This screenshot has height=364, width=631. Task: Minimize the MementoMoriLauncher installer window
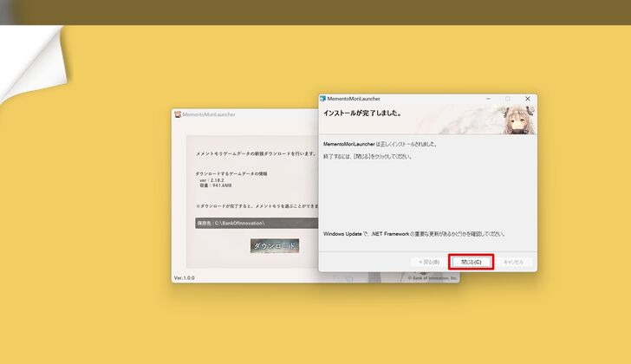point(488,99)
